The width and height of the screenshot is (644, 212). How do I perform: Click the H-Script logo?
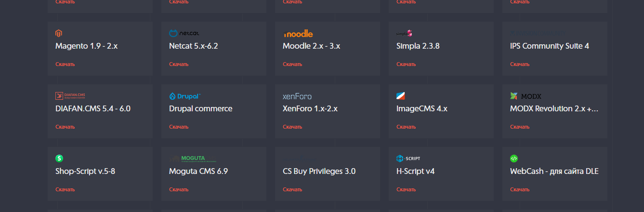pos(408,159)
